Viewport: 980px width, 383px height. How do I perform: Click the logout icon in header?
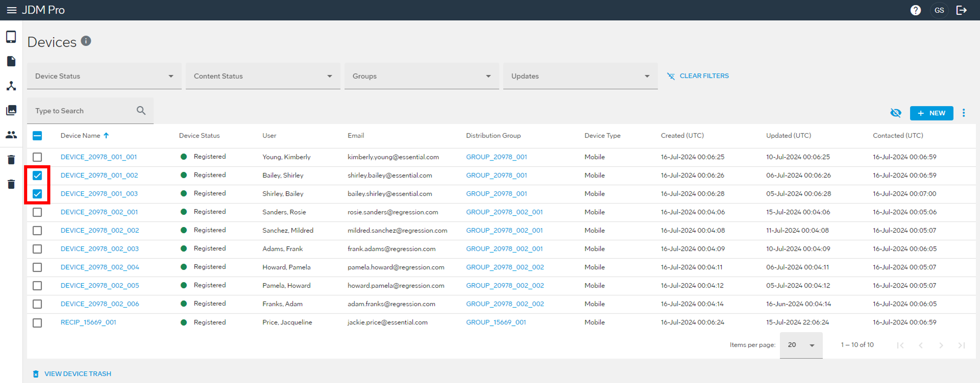(961, 10)
